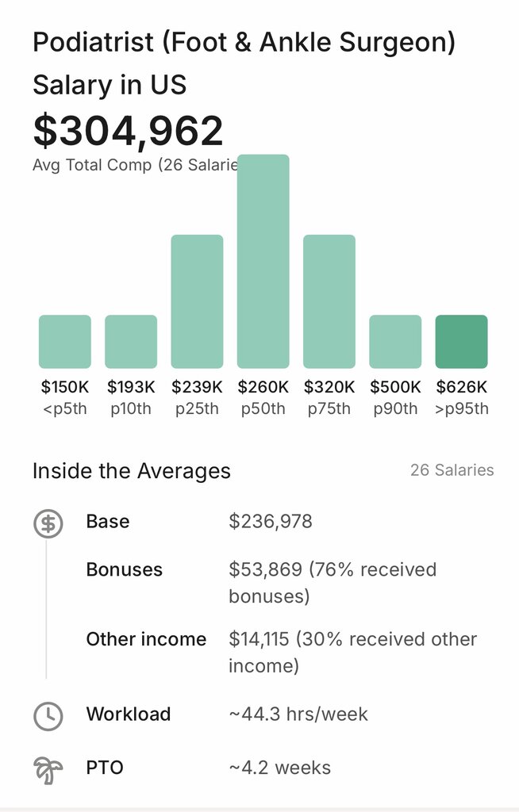519x812 pixels.
Task: Click the $304,962 average total comp
Action: pyautogui.click(x=128, y=132)
